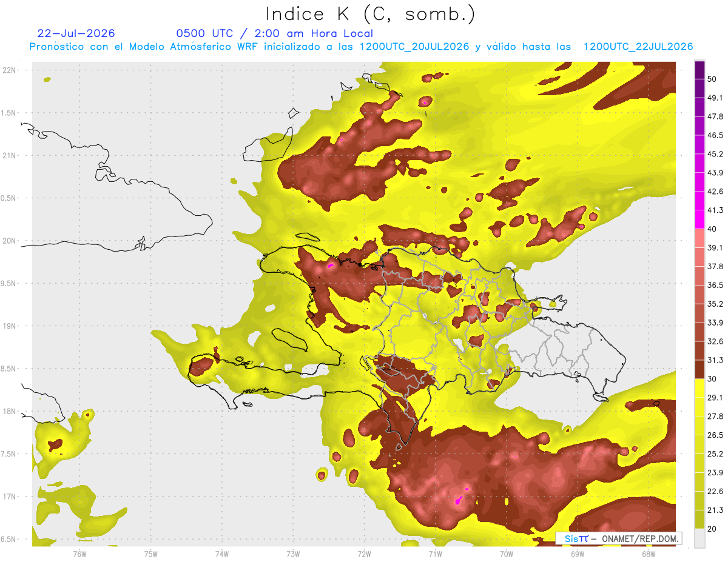Click the title "Indice K (C, somb.)"
Screen dimensions: 728x562
[371, 14]
